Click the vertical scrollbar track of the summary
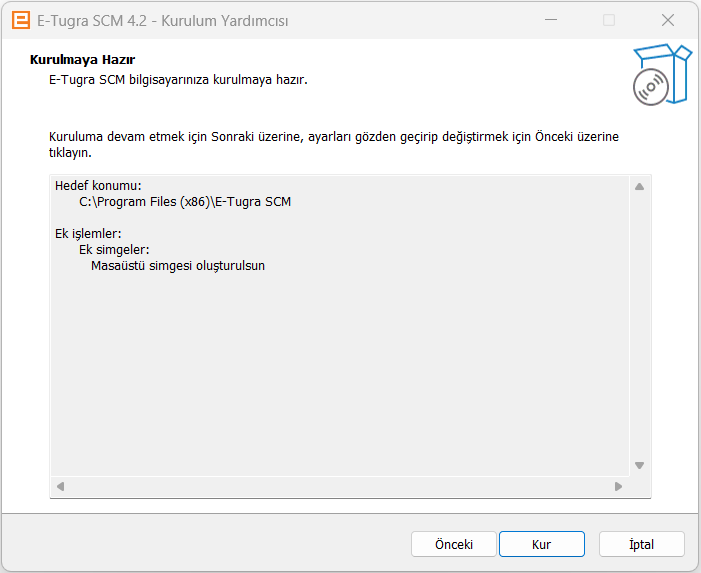701x573 pixels. click(640, 325)
